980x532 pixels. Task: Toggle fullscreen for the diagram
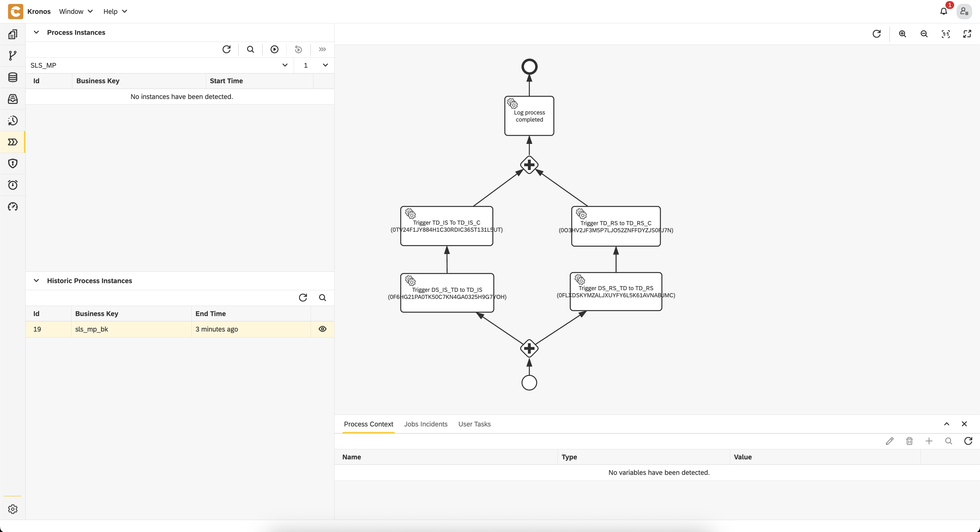(x=967, y=34)
